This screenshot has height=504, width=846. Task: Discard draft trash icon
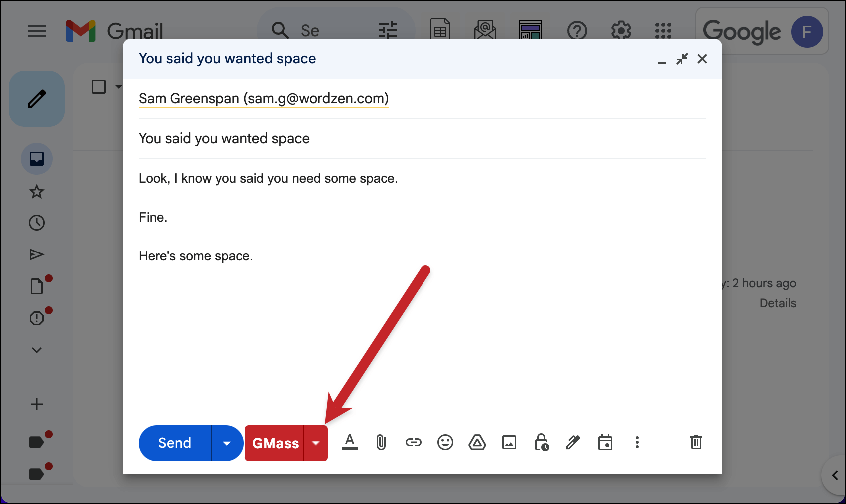[x=696, y=442]
